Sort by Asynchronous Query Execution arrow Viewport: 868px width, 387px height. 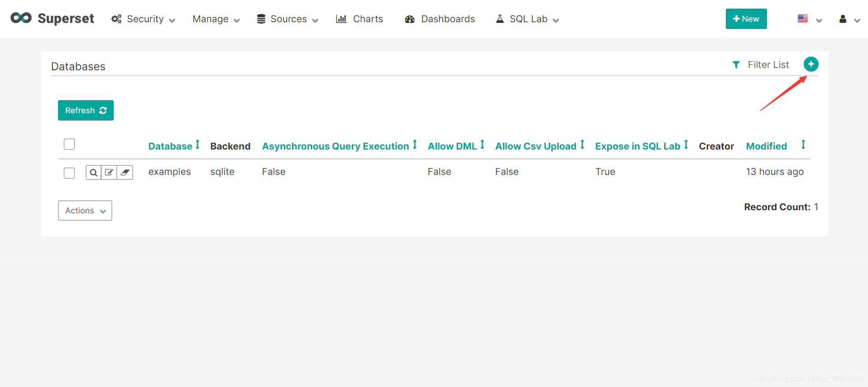415,145
